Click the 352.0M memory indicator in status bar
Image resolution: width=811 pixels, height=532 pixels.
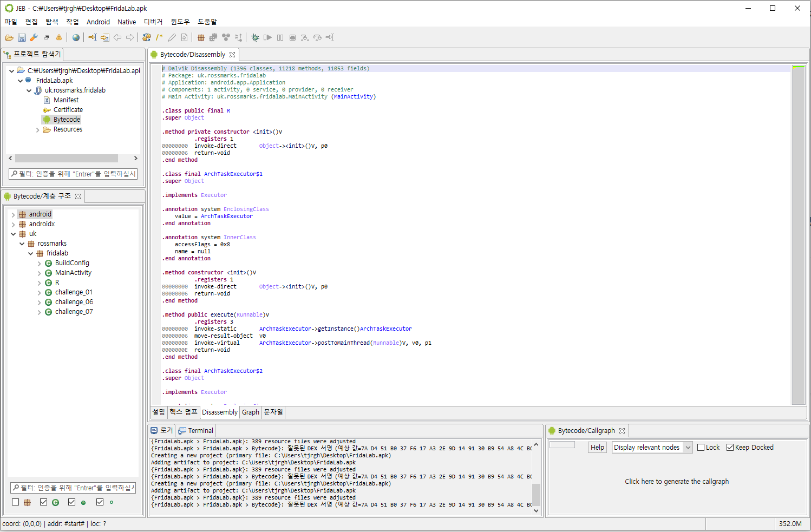pos(790,524)
